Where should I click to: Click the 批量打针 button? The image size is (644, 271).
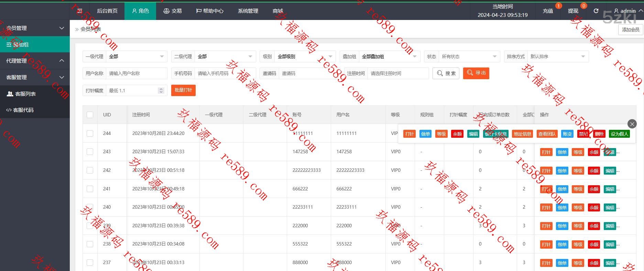coord(183,90)
